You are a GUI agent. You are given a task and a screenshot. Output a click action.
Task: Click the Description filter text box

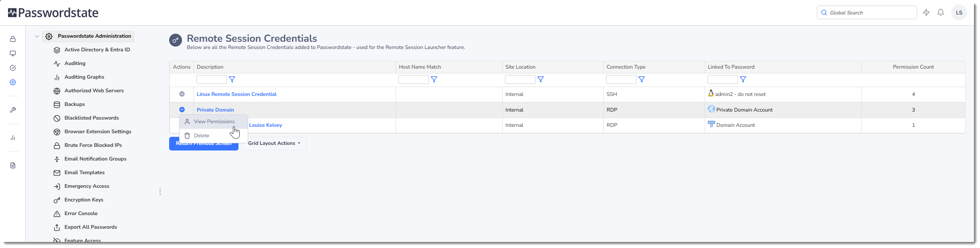click(x=212, y=79)
